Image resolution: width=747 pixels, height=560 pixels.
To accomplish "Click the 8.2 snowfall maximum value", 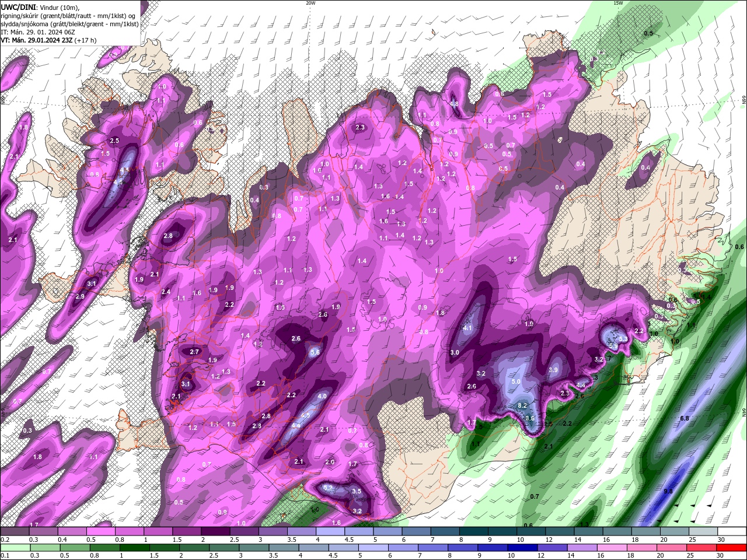I will (x=522, y=405).
